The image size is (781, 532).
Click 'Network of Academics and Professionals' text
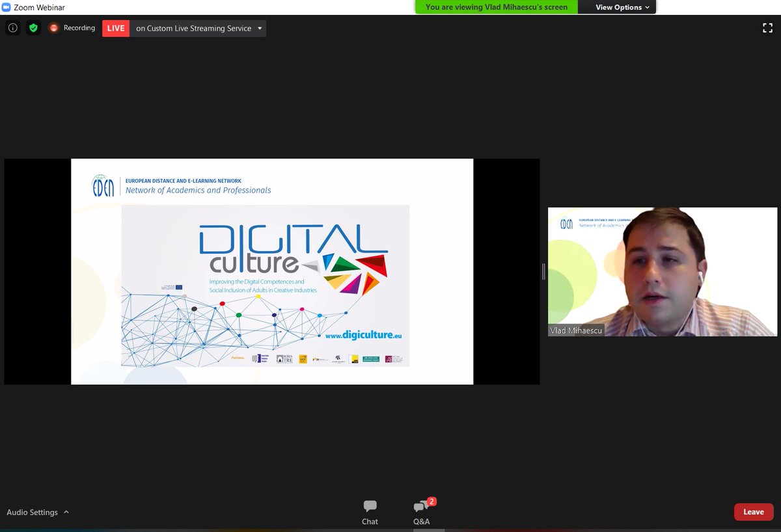(x=199, y=191)
